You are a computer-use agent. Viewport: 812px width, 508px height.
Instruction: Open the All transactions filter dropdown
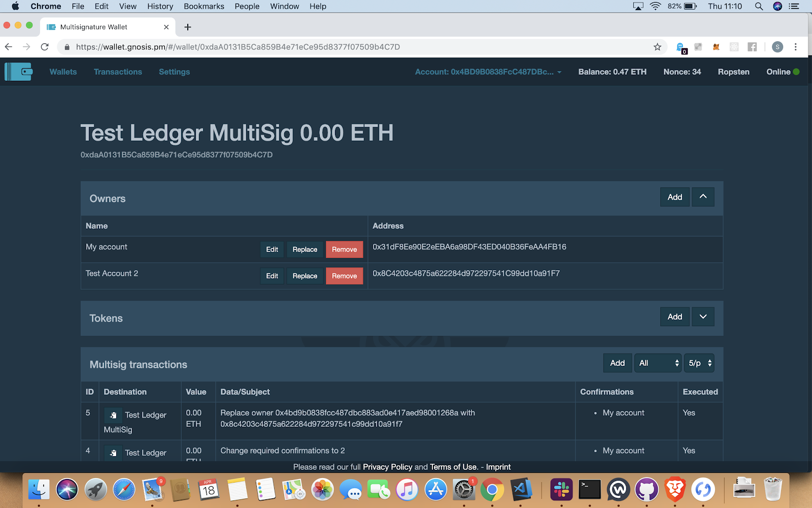pyautogui.click(x=658, y=363)
